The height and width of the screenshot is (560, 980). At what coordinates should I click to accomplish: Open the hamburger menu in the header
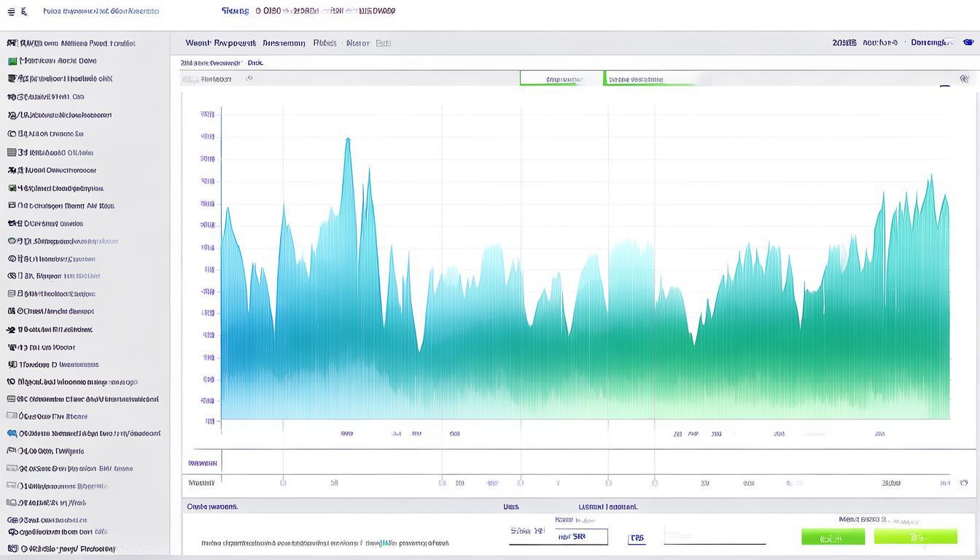click(11, 12)
